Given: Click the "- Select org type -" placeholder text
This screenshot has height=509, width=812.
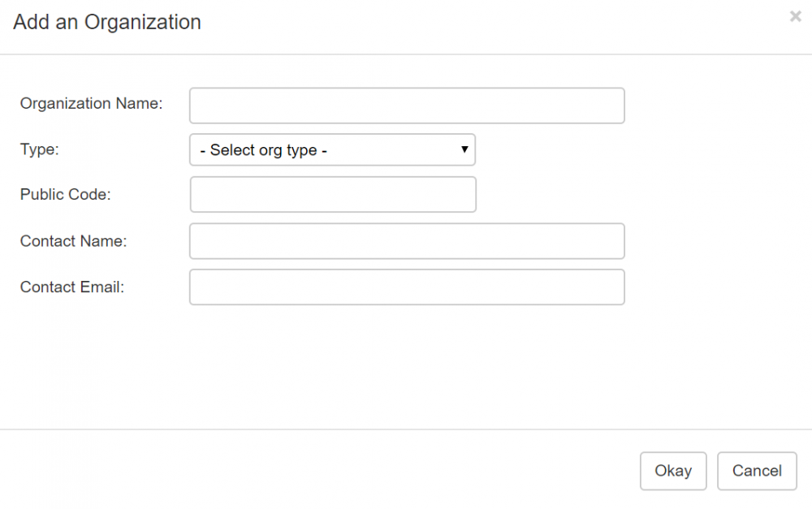Looking at the screenshot, I should (x=263, y=150).
